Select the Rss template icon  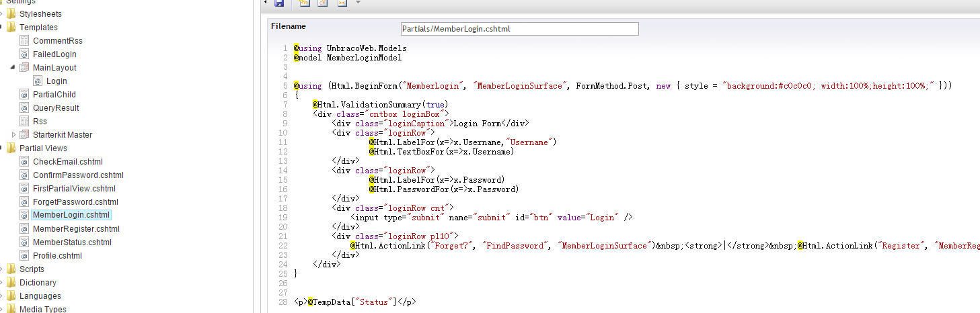[x=24, y=121]
